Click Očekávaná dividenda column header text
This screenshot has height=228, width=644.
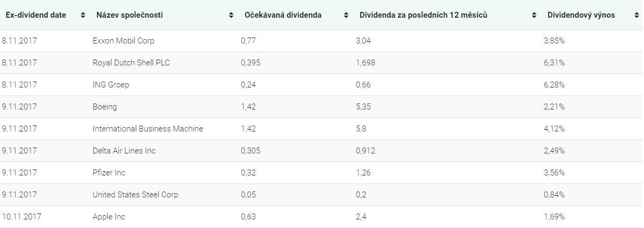pyautogui.click(x=283, y=15)
